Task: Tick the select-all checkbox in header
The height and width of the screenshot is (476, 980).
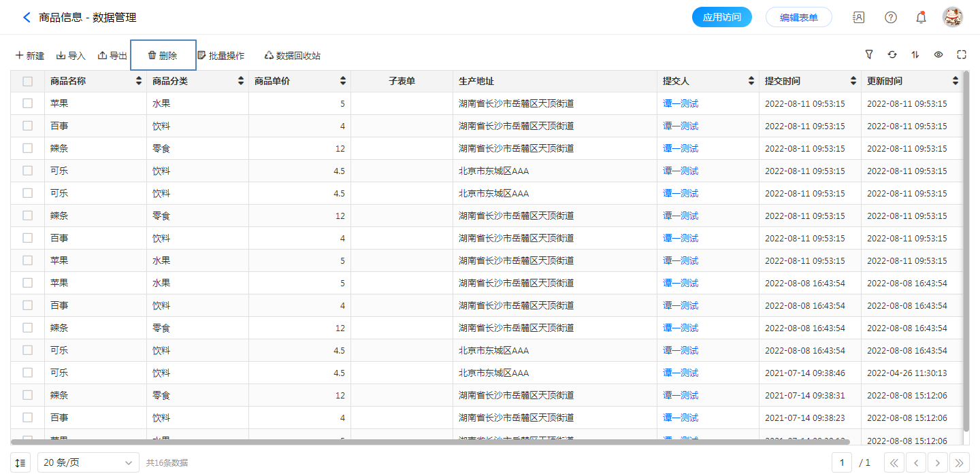Action: 27,82
